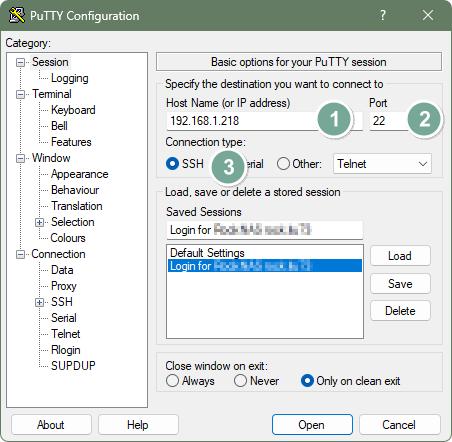Screen dimensions: 452x442
Task: Open the Rlogin settings category
Action: coord(66,350)
